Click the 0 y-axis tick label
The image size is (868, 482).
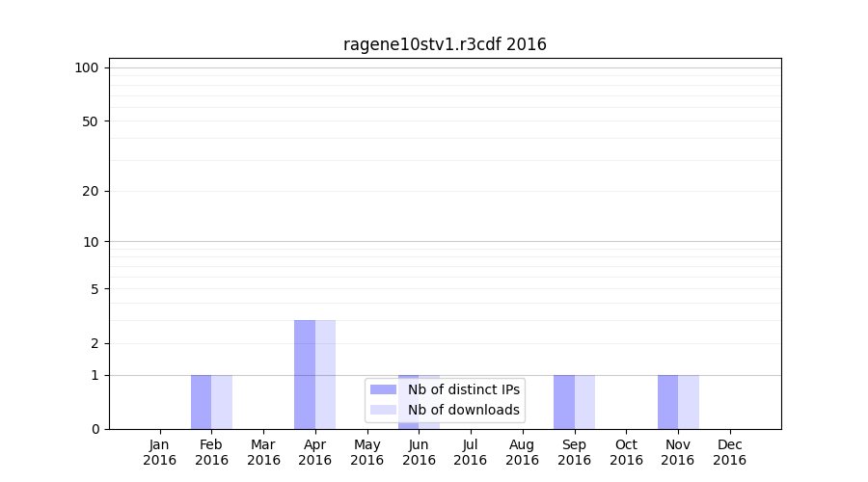coord(95,429)
